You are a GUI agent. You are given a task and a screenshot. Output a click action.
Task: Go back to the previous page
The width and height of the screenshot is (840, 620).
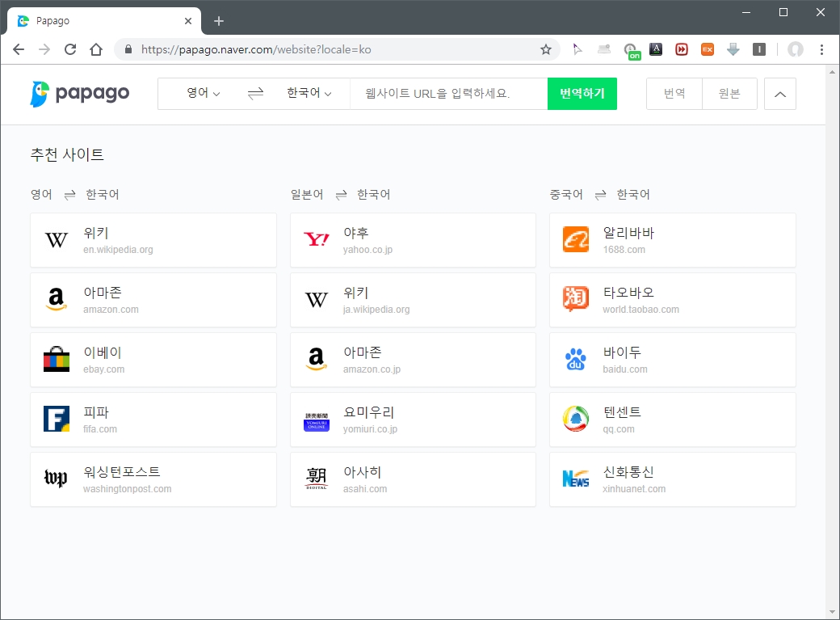[19, 50]
